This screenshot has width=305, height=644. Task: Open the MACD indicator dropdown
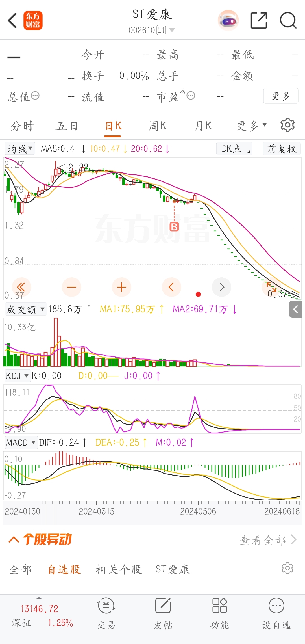21,442
